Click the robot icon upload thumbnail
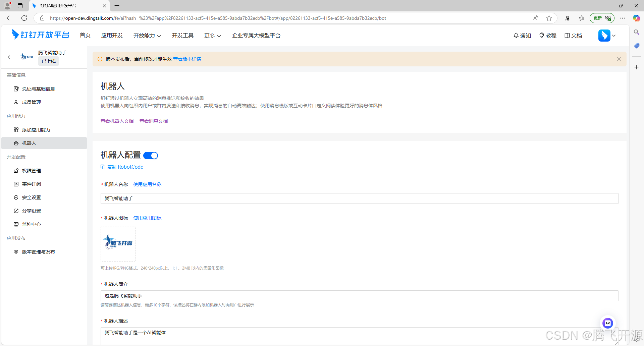This screenshot has width=644, height=346. [118, 244]
